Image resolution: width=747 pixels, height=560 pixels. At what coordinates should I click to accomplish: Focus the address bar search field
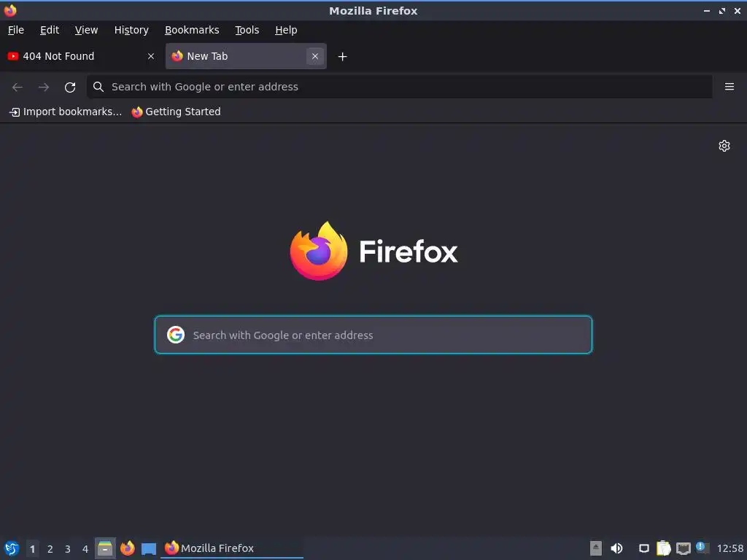pos(399,87)
